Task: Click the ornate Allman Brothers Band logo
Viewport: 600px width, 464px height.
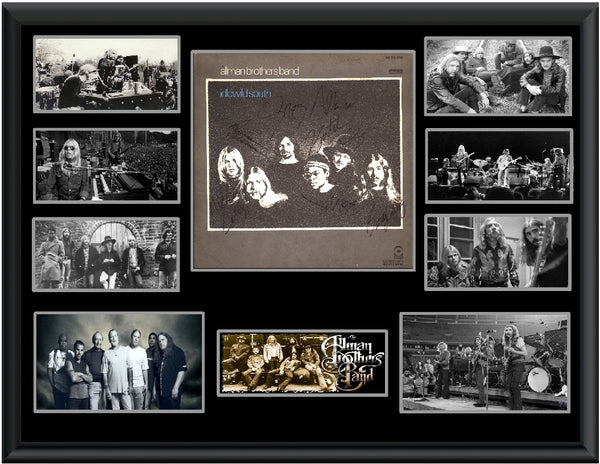Action: click(x=352, y=362)
